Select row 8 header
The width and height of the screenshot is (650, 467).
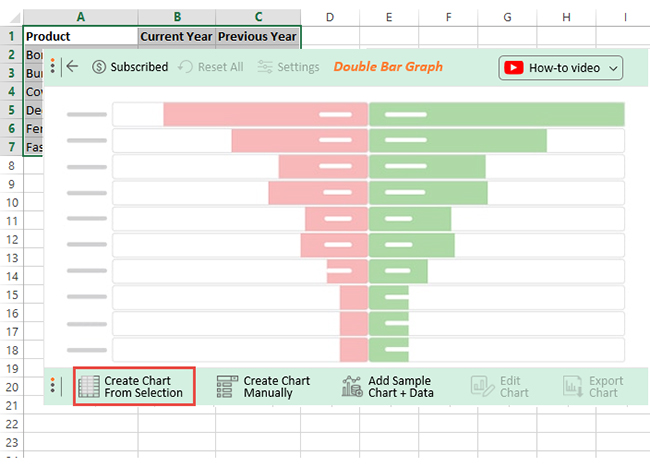(12, 166)
